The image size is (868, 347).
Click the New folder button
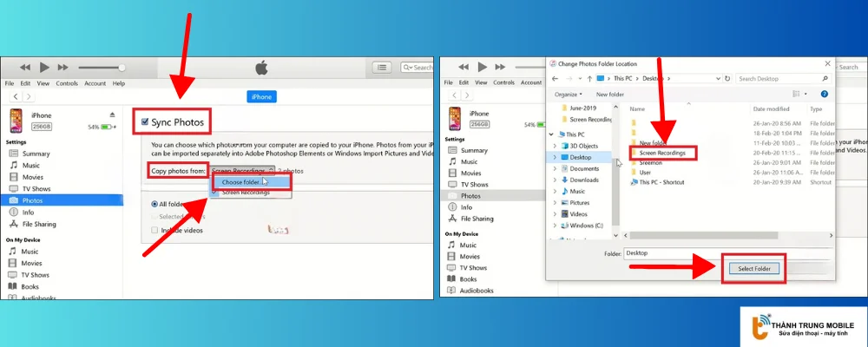click(x=609, y=94)
